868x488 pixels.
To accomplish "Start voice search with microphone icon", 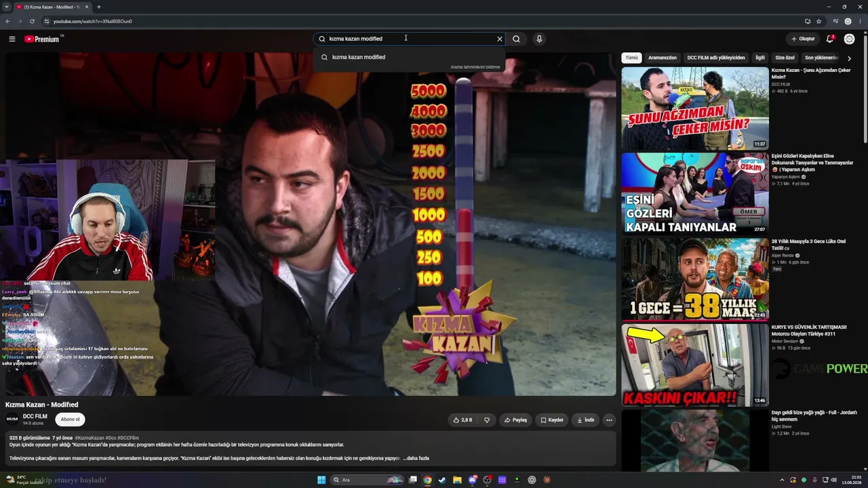I will 539,39.
